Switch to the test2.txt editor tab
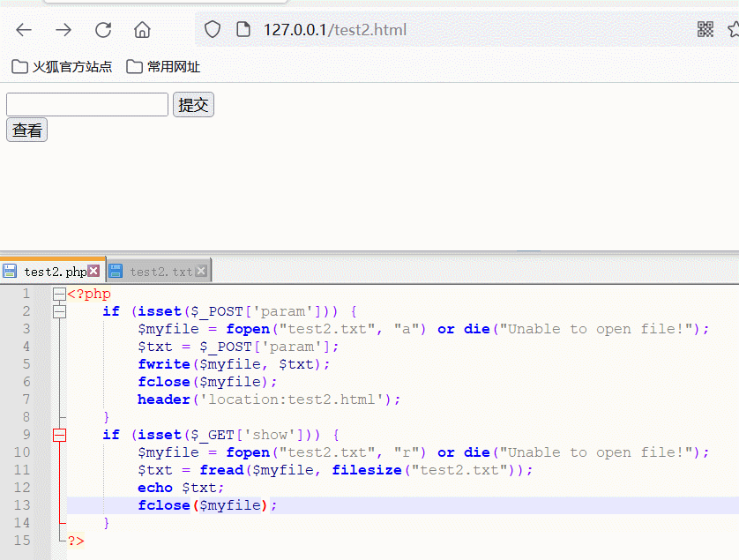739x560 pixels. [x=160, y=272]
